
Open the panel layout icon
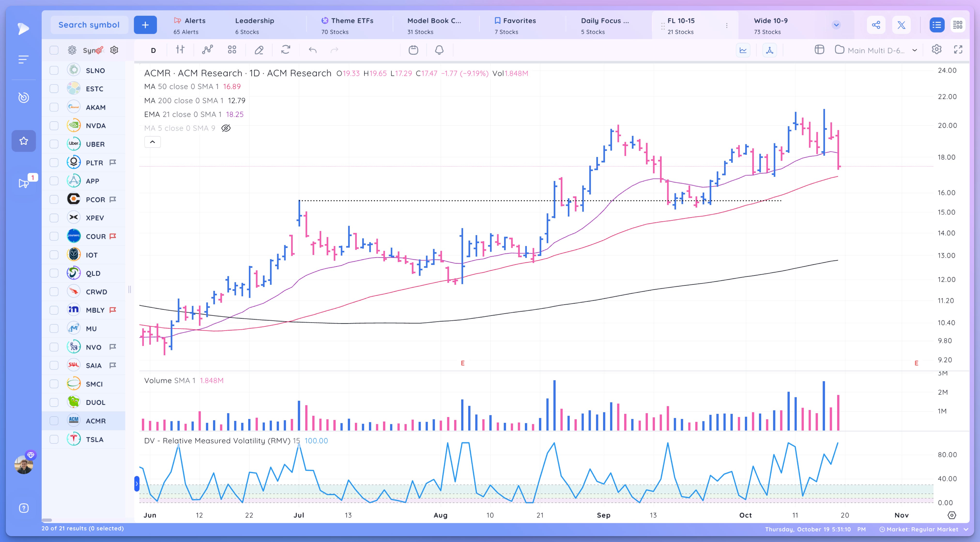[x=819, y=50]
